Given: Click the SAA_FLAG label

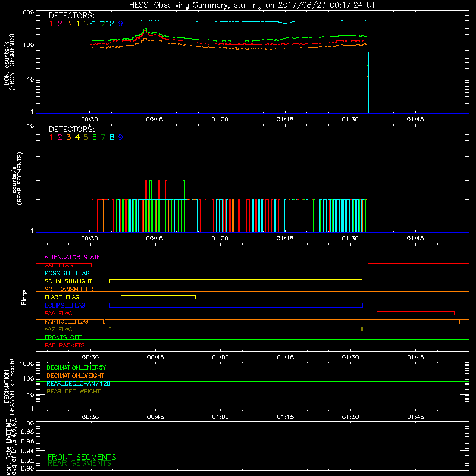Looking at the screenshot, I should point(58,313).
